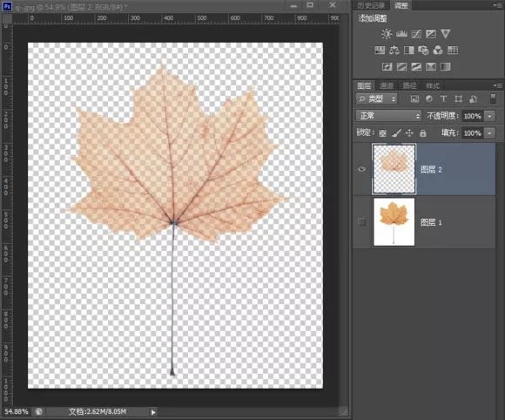Hide layer 图层 2 via eye icon
This screenshot has height=420, width=505.
tap(361, 169)
